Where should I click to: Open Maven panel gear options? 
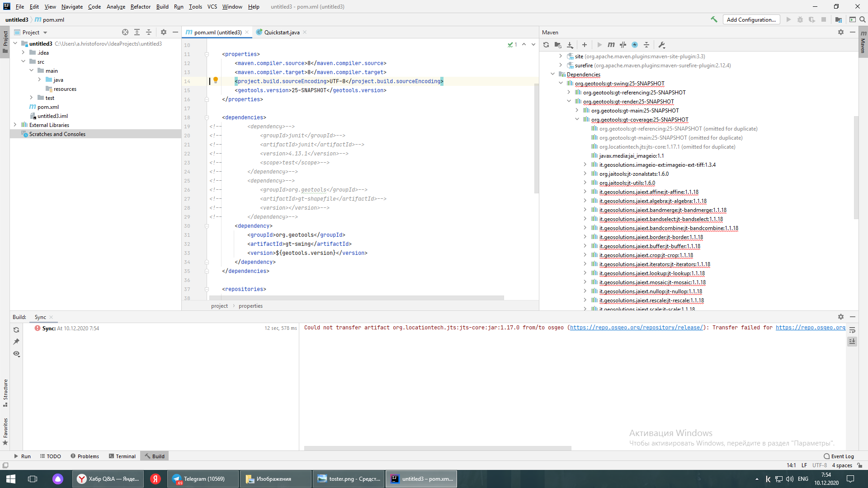click(841, 32)
